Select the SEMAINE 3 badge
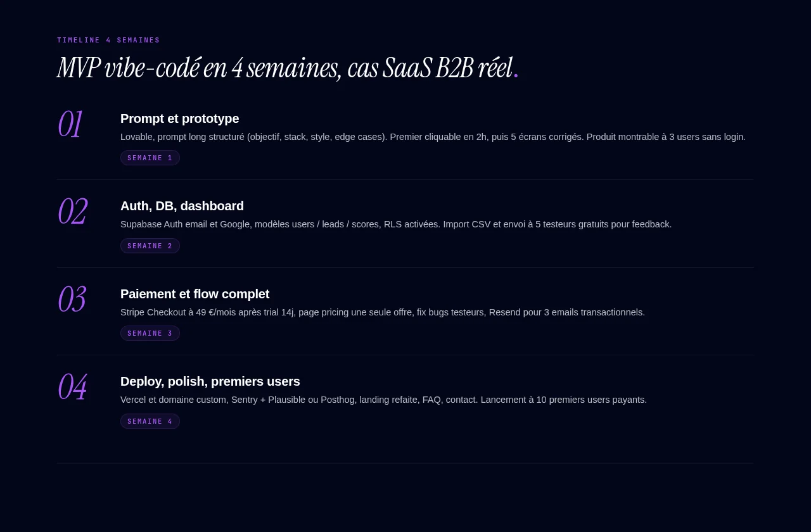This screenshot has width=811, height=532. 150,333
